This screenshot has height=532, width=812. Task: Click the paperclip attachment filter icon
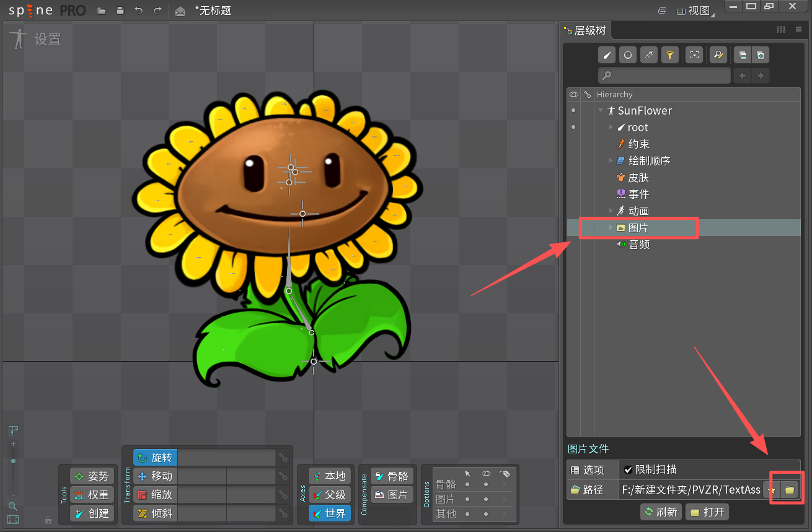coord(648,55)
